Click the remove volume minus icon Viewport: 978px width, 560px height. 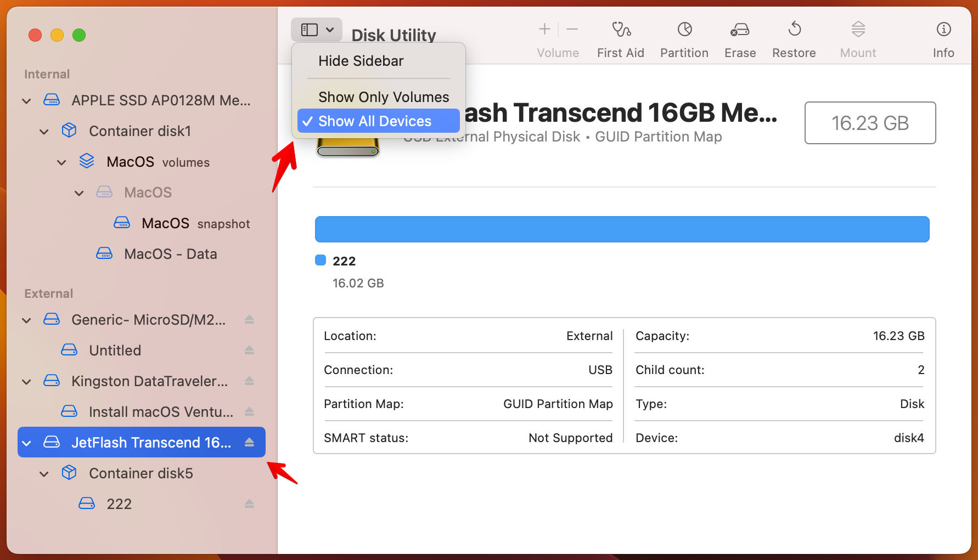click(572, 29)
